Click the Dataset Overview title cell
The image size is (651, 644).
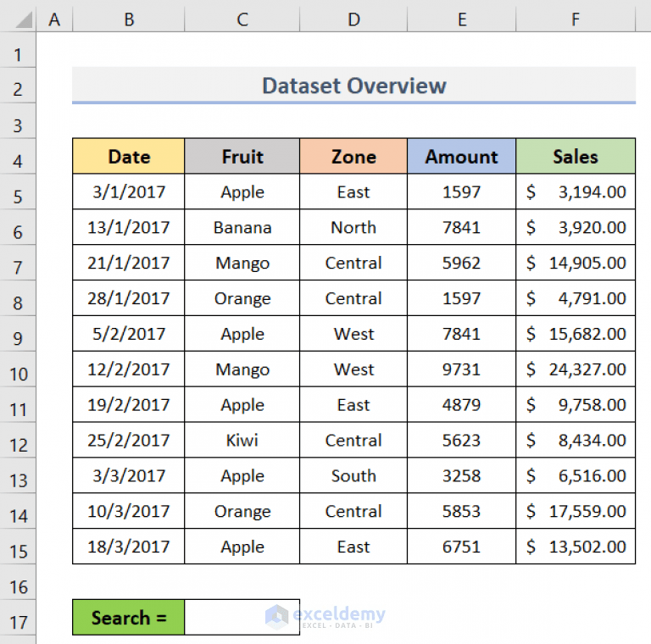353,85
